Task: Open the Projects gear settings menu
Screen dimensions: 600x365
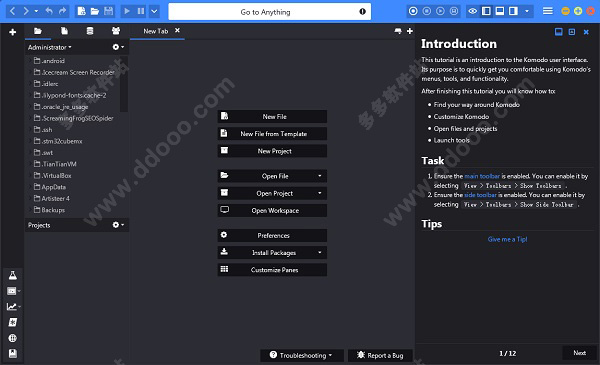Action: click(x=118, y=225)
